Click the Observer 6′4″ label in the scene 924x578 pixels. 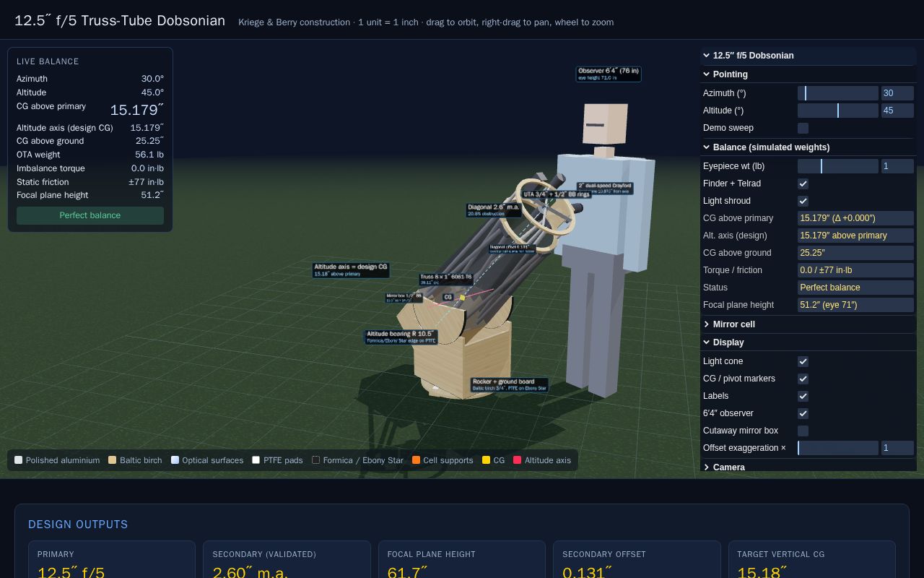click(609, 74)
